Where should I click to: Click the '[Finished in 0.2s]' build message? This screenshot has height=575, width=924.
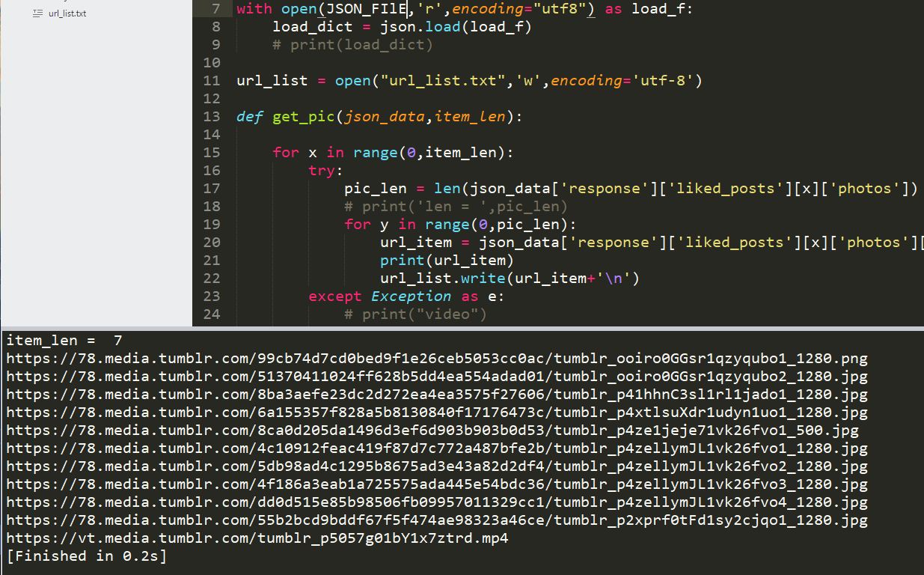[x=87, y=556]
